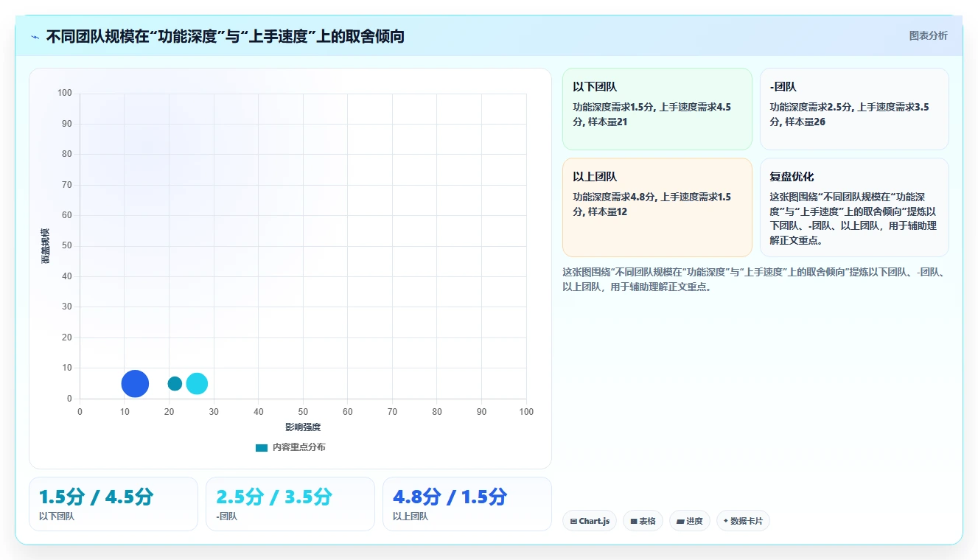The height and width of the screenshot is (560, 978).
Task: Open the 复盘优化 info card
Action: [854, 207]
